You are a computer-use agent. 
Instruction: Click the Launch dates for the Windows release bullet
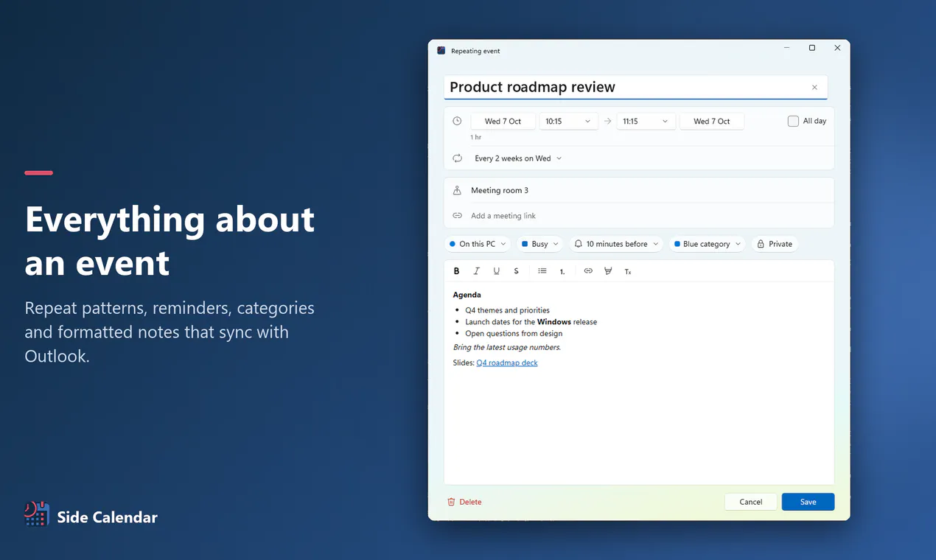(x=531, y=322)
